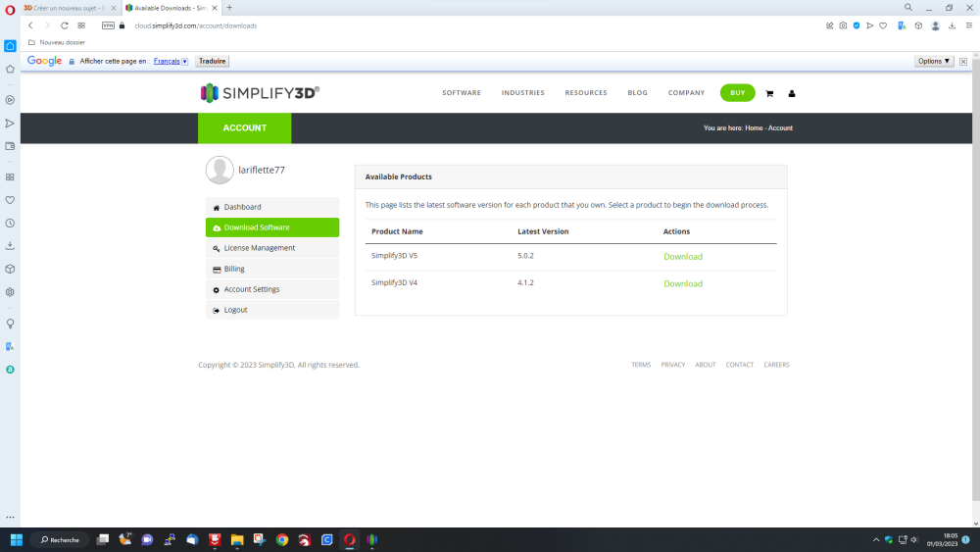Open the sidebar player icon
980x552 pixels.
[x=10, y=100]
